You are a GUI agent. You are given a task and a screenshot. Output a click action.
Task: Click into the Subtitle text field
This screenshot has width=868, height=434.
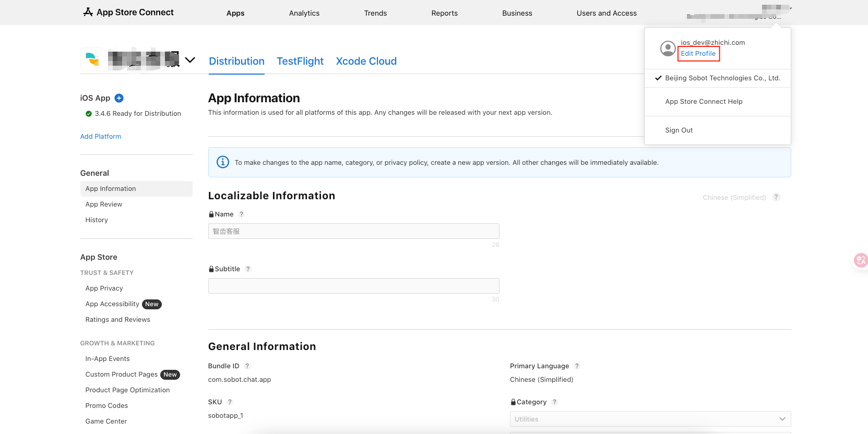click(x=353, y=286)
